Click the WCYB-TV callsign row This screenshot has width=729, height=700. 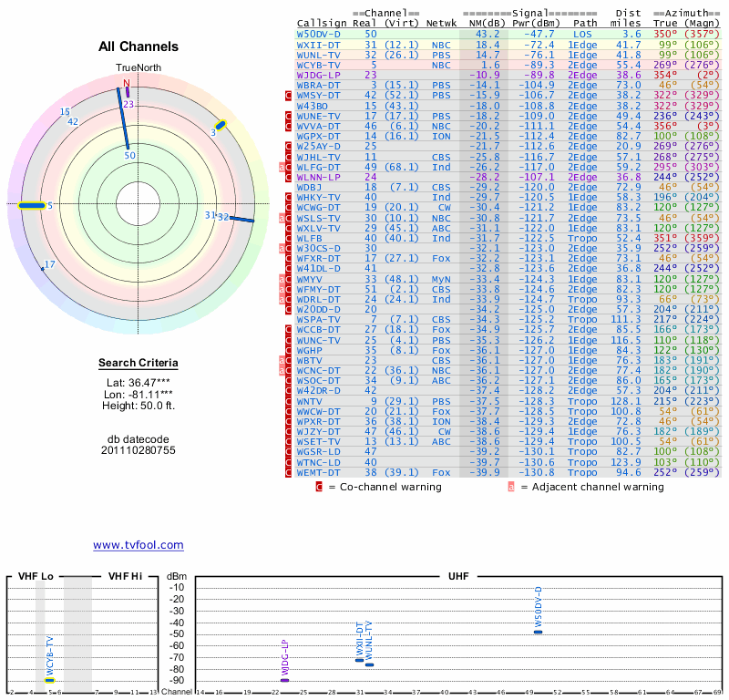pyautogui.click(x=319, y=66)
